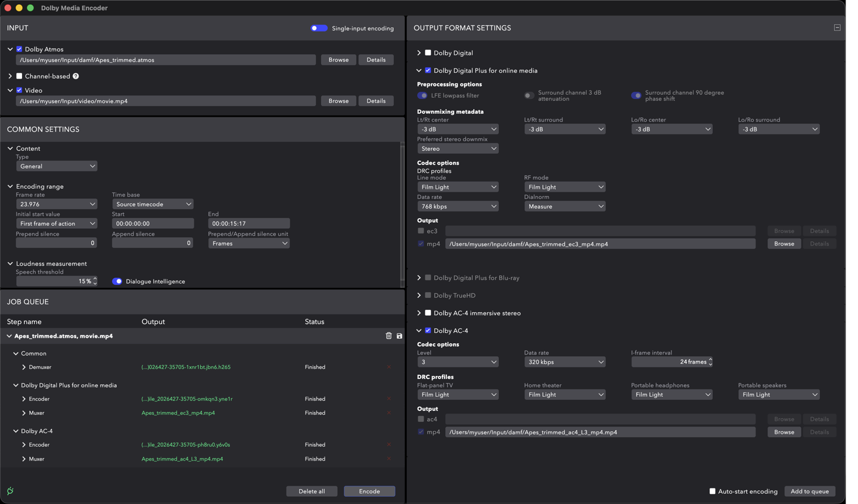Collapse the Encoding range section
Viewport: 858px width, 504px height.
coord(10,186)
